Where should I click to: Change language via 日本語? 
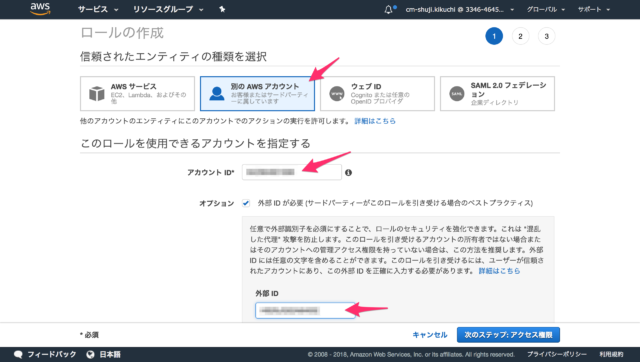[x=110, y=354]
